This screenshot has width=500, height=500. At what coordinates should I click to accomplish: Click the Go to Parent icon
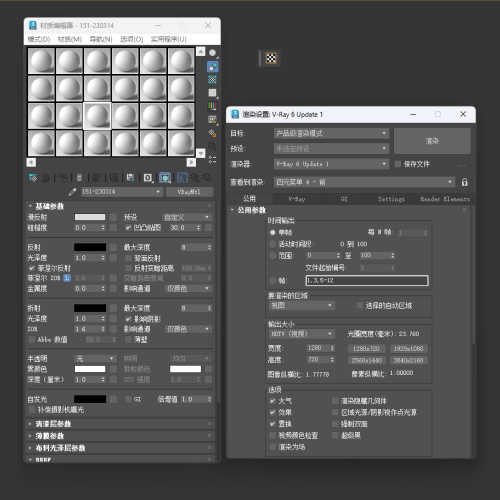coord(195,178)
